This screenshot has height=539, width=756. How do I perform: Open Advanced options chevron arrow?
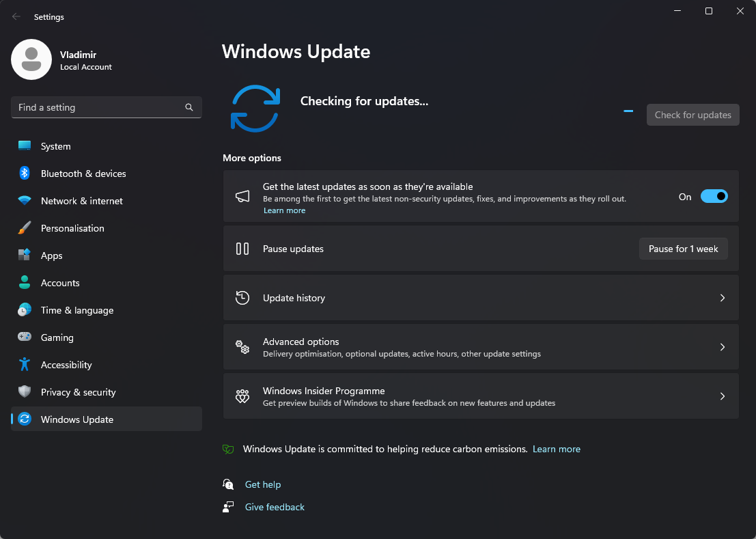coord(723,347)
